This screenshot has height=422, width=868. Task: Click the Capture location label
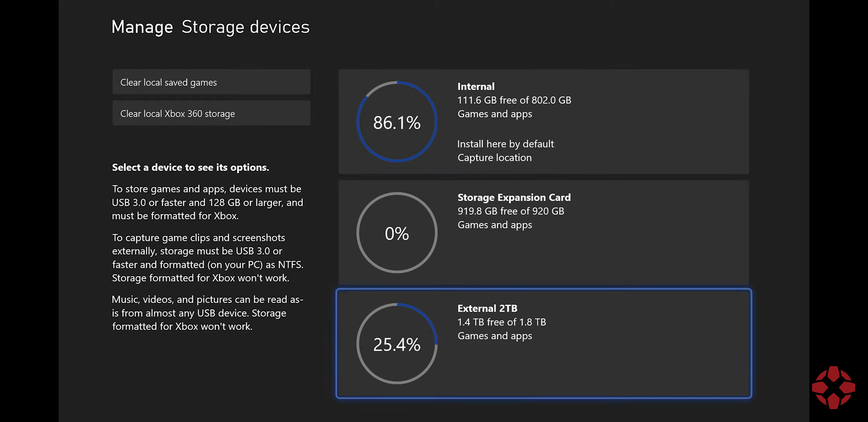click(x=495, y=157)
